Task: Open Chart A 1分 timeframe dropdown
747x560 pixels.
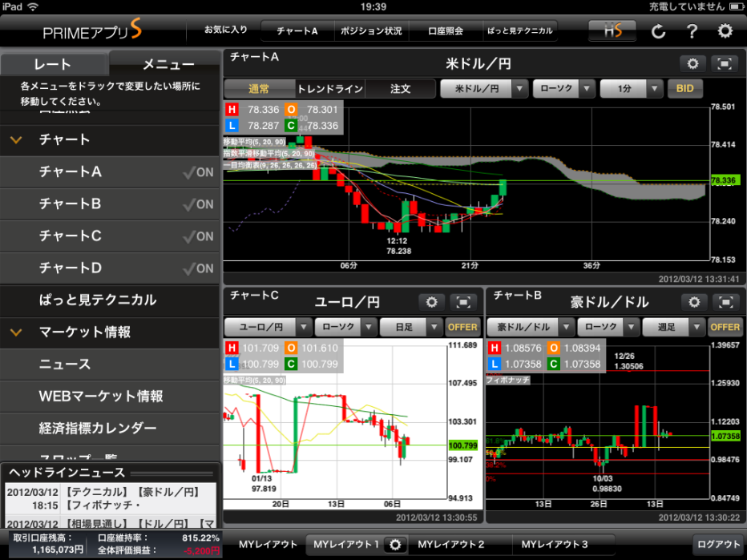Action: click(x=632, y=89)
